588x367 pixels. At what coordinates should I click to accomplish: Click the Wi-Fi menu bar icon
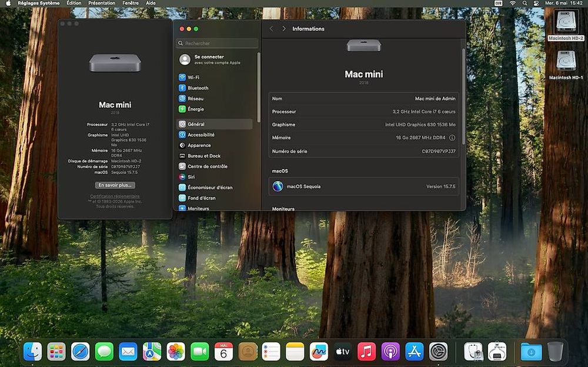(x=512, y=3)
